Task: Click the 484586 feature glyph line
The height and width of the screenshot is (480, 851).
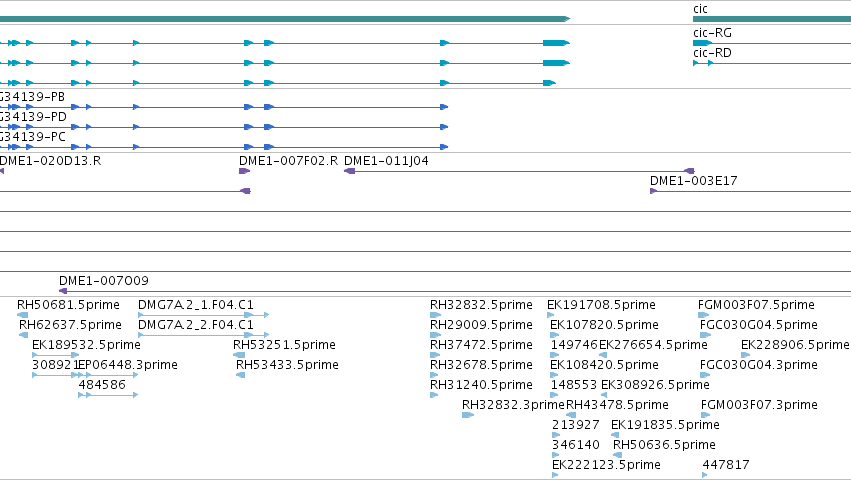Action: (x=108, y=395)
